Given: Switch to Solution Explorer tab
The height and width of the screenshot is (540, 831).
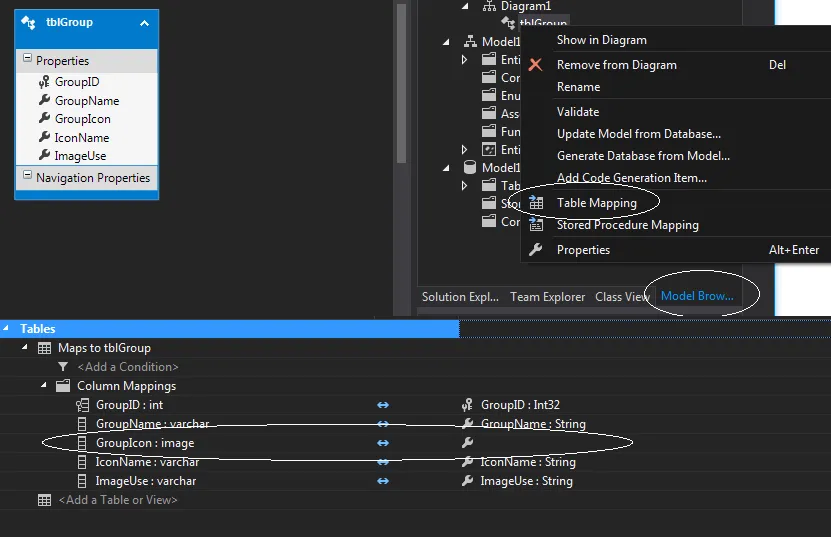Looking at the screenshot, I should pyautogui.click(x=460, y=297).
